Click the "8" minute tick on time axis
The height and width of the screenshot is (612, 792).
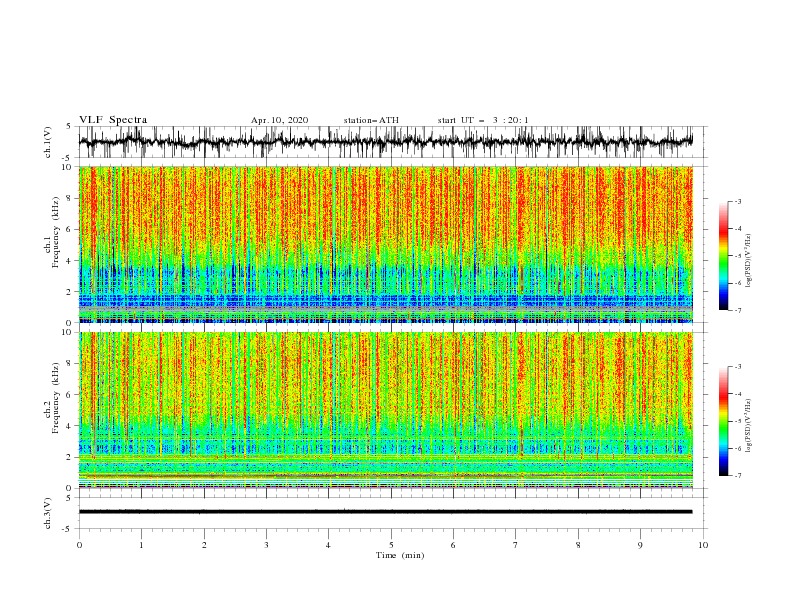(x=578, y=545)
